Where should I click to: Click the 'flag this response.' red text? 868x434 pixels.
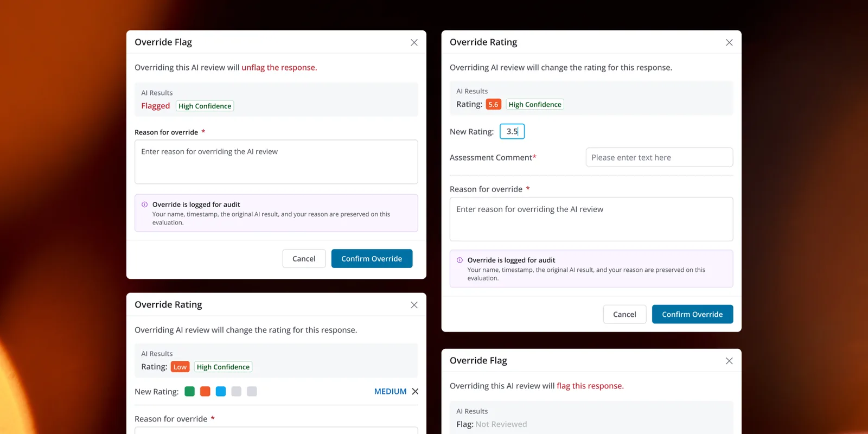tap(590, 386)
